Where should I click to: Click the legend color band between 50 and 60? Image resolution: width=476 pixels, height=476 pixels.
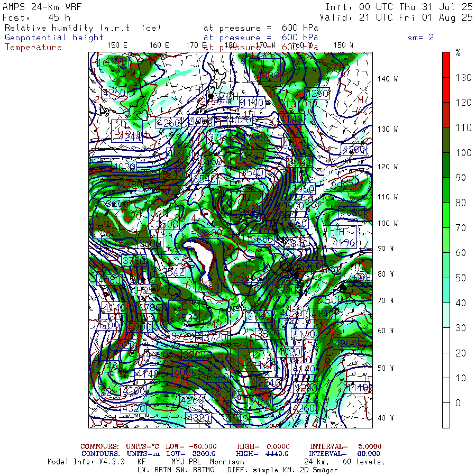[446, 265]
